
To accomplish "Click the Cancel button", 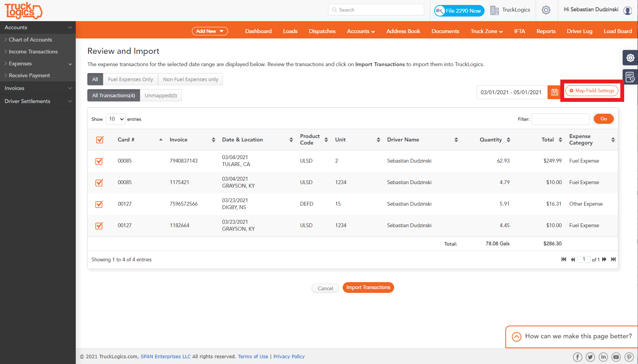I will tap(325, 288).
